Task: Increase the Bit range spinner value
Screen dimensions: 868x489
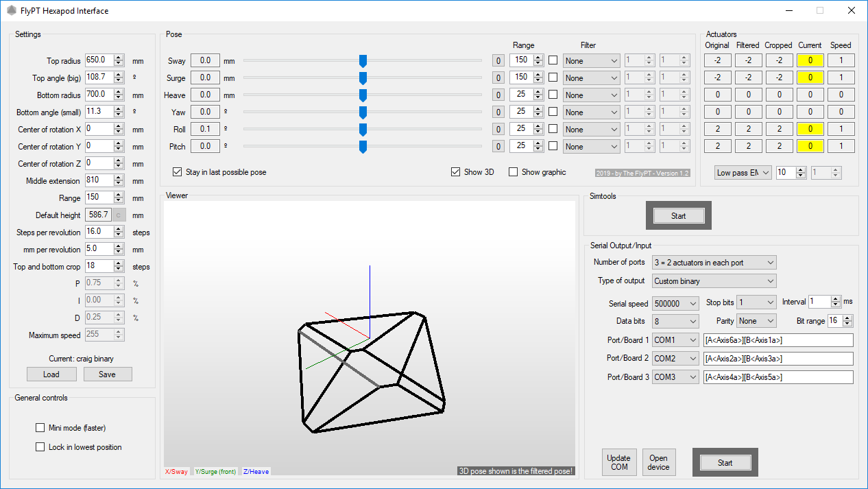Action: point(848,318)
